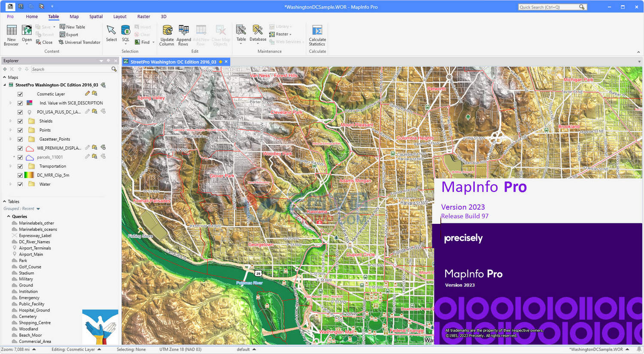Uncheck the Points group checkbox

pos(20,130)
